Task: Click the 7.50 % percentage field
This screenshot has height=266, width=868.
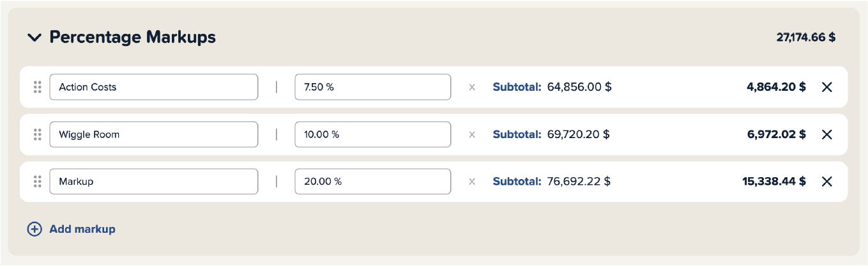Action: point(372,87)
